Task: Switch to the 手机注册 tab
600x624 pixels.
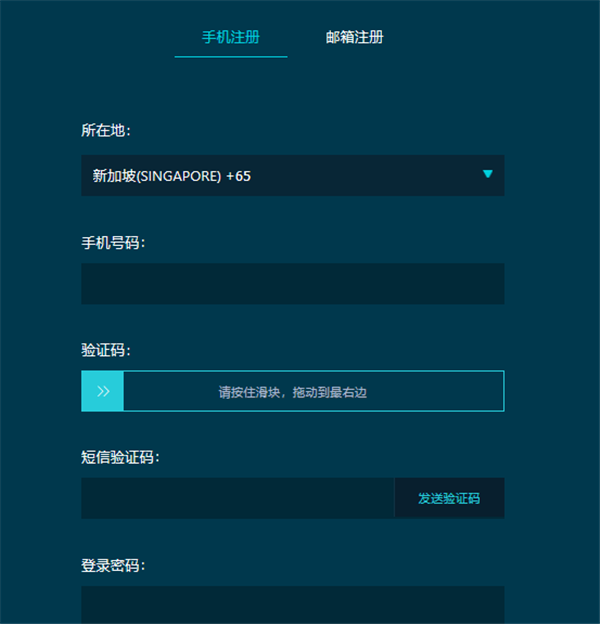Action: tap(231, 37)
